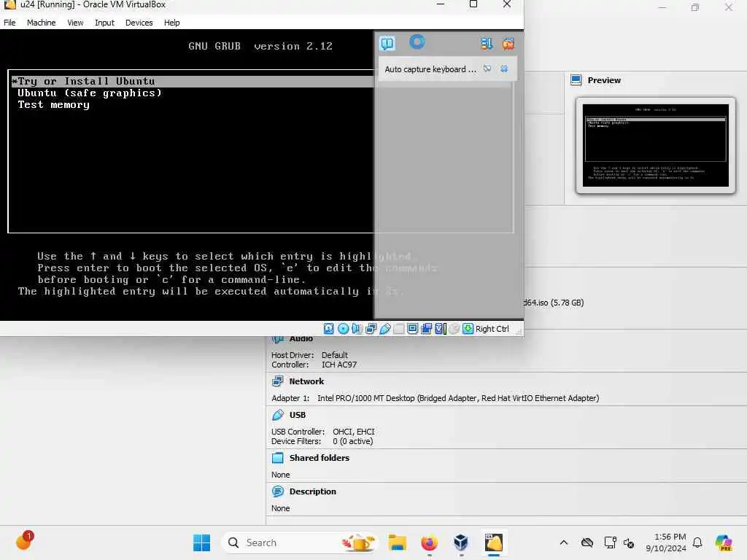Open VirtualBox Manager from taskbar
Screen dimensions: 747x560
[x=461, y=542]
